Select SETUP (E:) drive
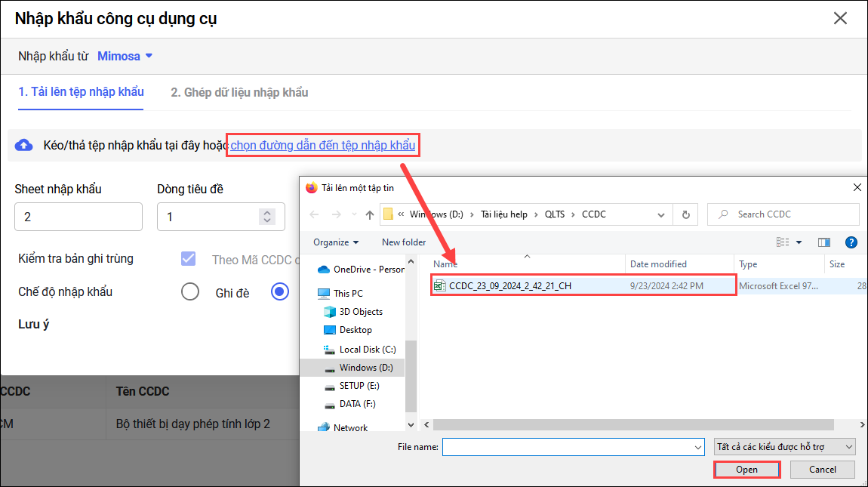 [x=352, y=386]
